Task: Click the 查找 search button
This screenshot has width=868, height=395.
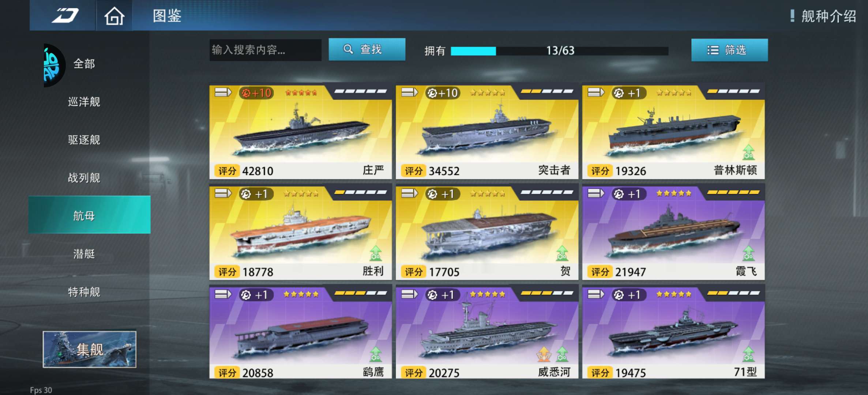Action: click(367, 49)
